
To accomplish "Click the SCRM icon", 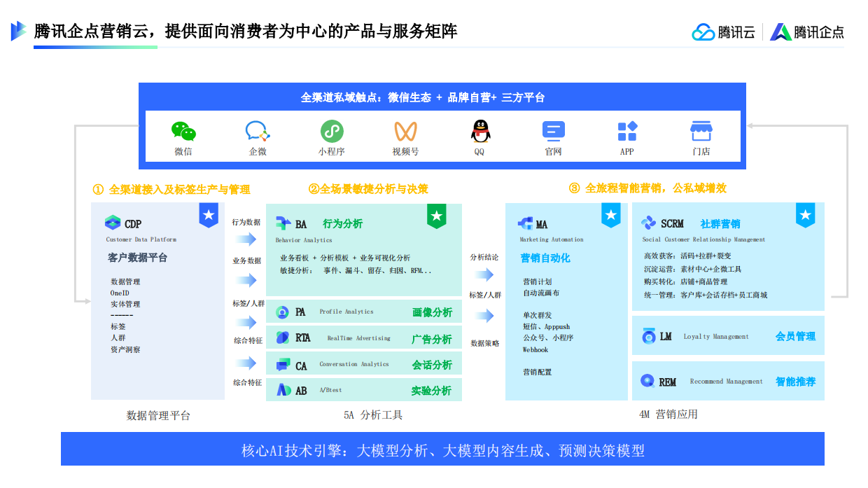I will click(x=649, y=223).
